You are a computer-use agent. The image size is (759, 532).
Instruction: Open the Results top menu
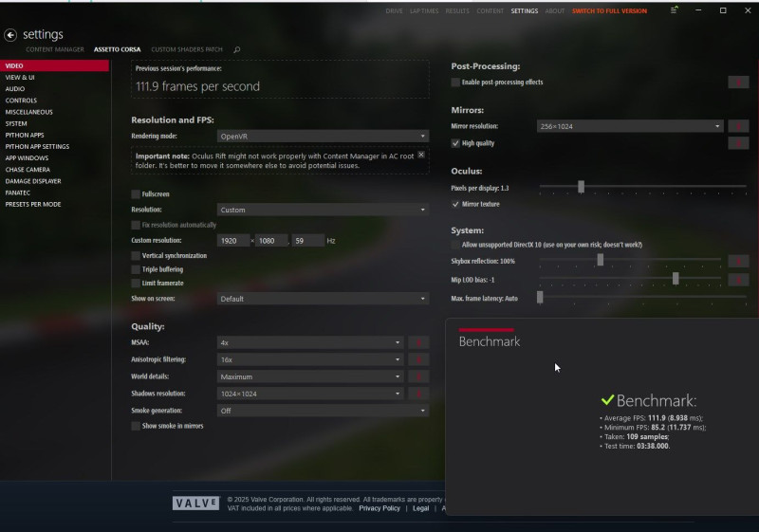pyautogui.click(x=457, y=10)
